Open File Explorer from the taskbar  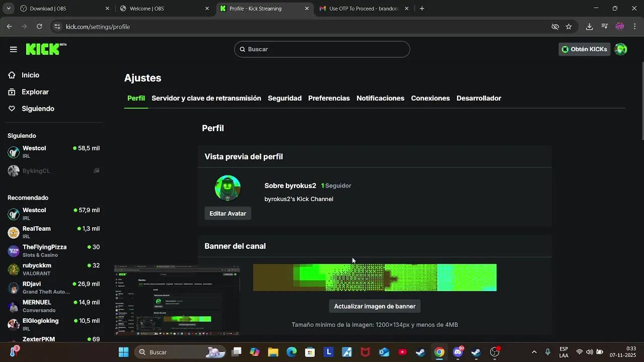(x=273, y=352)
